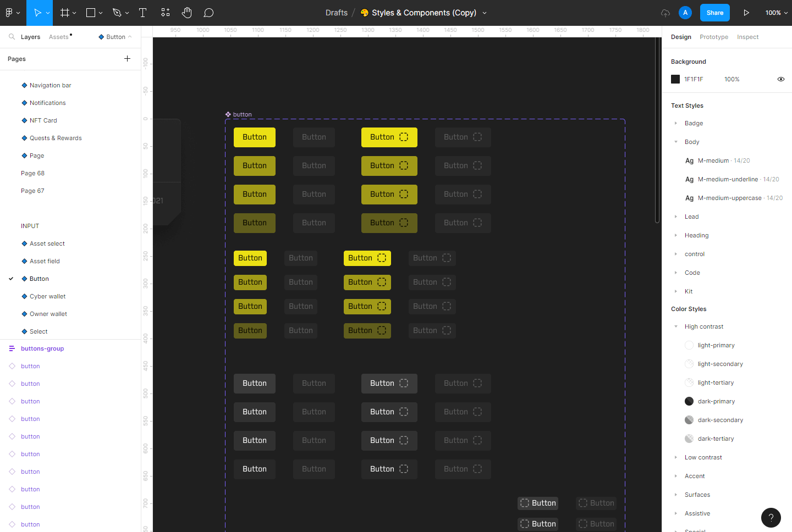Open the help question mark button
The height and width of the screenshot is (532, 792).
click(771, 517)
